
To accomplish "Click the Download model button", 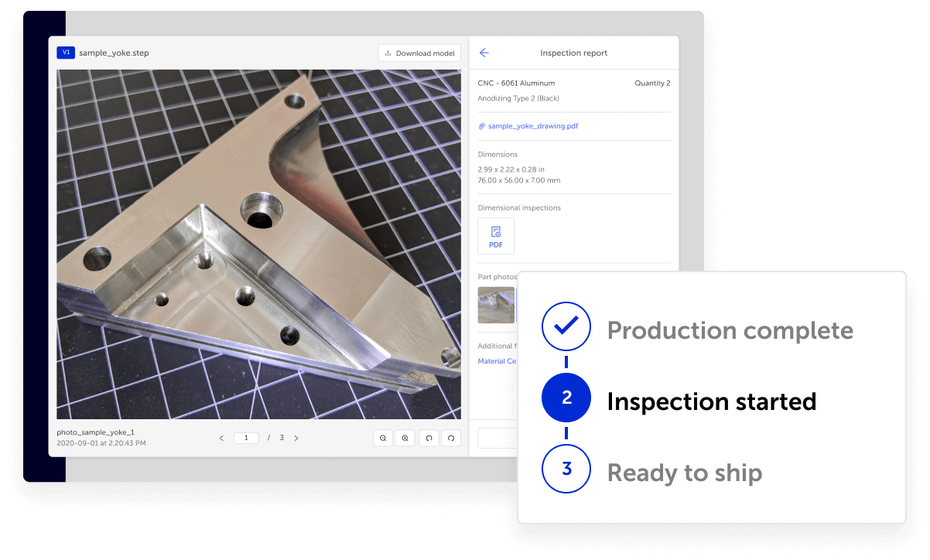I will tap(419, 53).
